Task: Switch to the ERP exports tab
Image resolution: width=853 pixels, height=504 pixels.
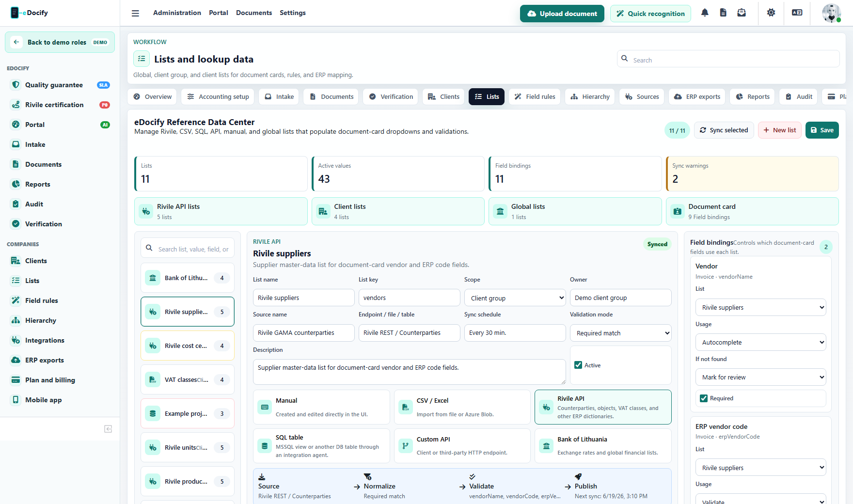Action: (x=697, y=96)
